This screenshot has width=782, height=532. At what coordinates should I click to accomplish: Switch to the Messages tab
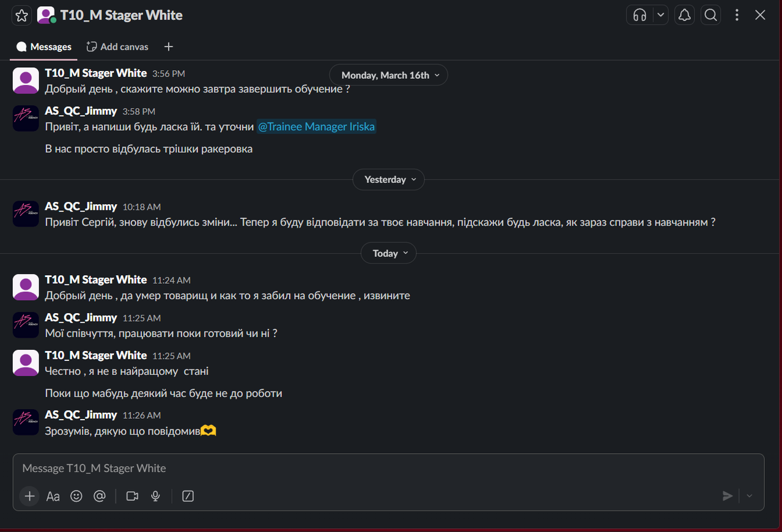tap(44, 46)
